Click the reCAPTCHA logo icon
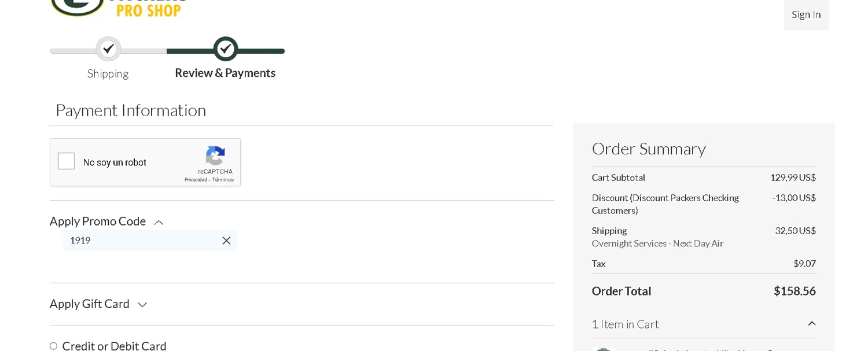 215,156
